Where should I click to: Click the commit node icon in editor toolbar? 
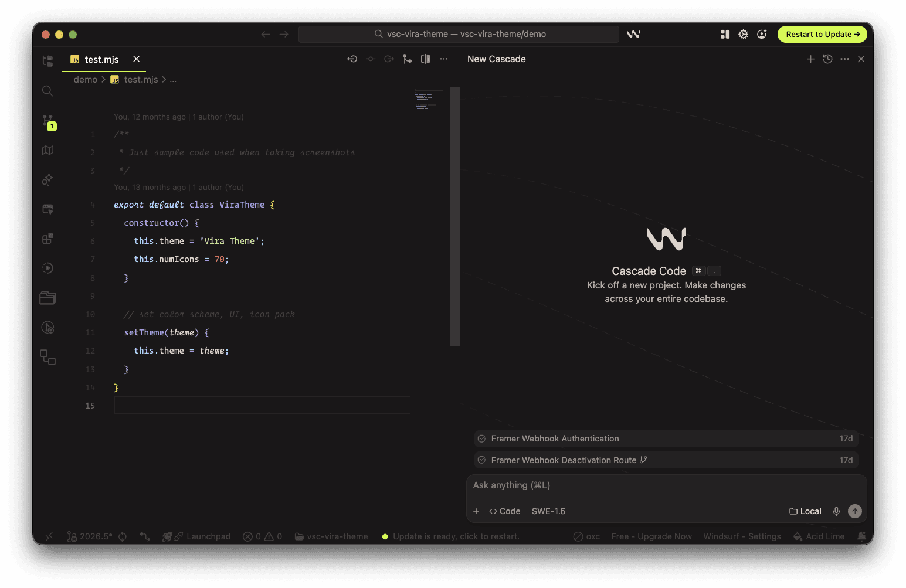371,59
